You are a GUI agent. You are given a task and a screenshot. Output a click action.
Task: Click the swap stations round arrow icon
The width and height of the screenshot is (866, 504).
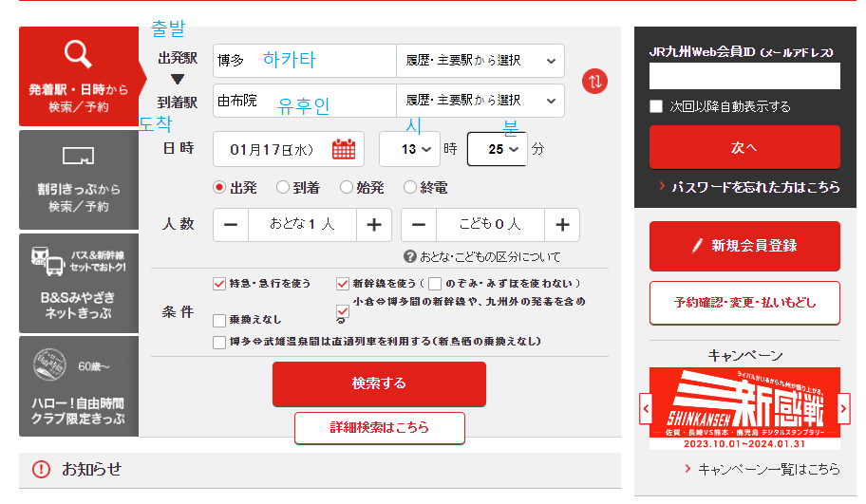point(594,82)
